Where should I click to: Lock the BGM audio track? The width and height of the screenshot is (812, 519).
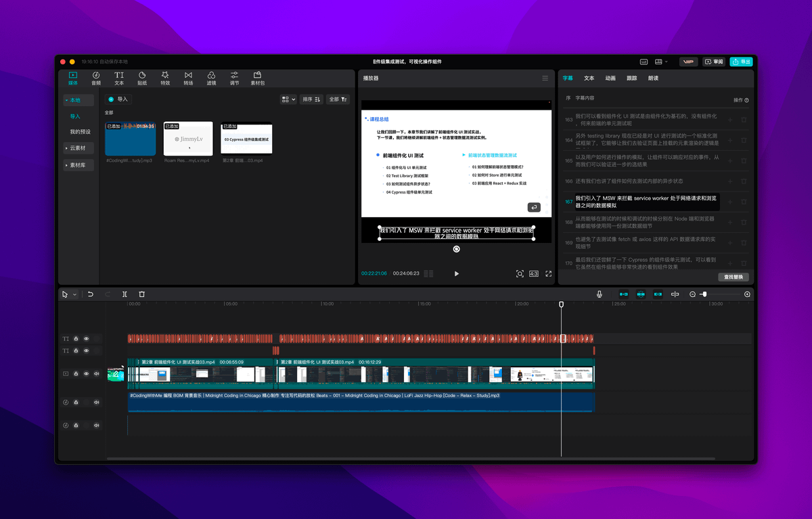(x=76, y=402)
